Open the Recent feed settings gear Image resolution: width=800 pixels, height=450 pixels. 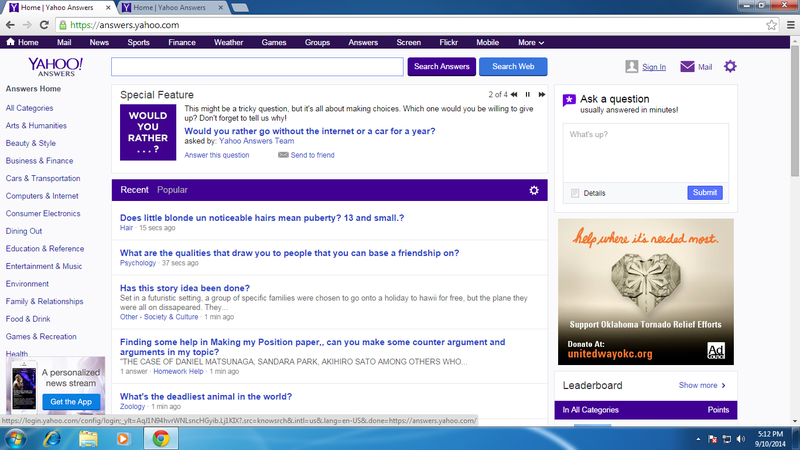(x=534, y=190)
